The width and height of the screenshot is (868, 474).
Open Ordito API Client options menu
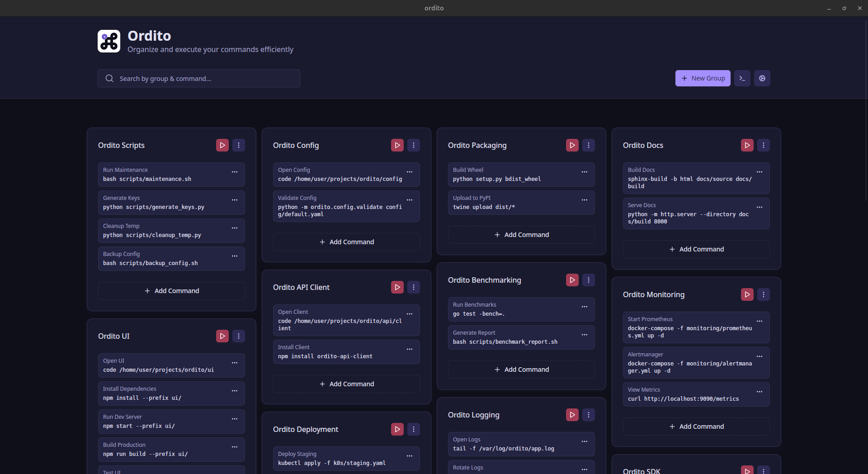[x=414, y=287]
